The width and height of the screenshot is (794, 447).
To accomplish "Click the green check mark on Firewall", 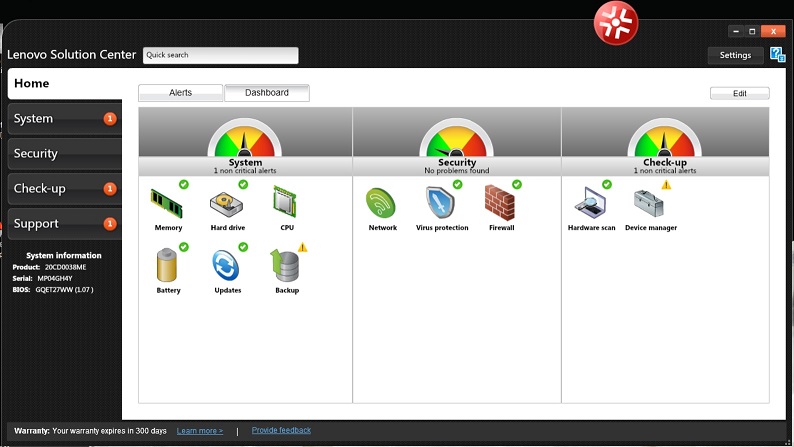I will [517, 184].
